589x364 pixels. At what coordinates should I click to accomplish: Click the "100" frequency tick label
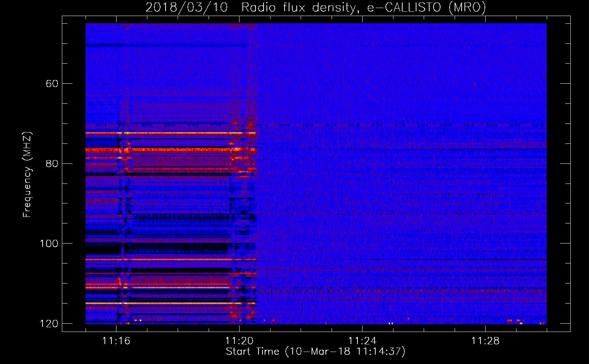click(x=49, y=244)
